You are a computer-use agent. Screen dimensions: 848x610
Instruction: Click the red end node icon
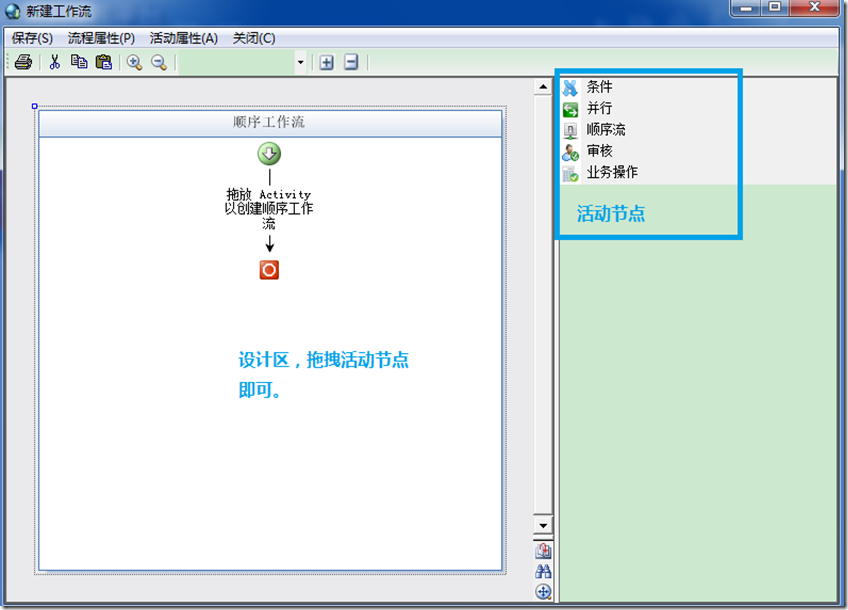pos(269,269)
